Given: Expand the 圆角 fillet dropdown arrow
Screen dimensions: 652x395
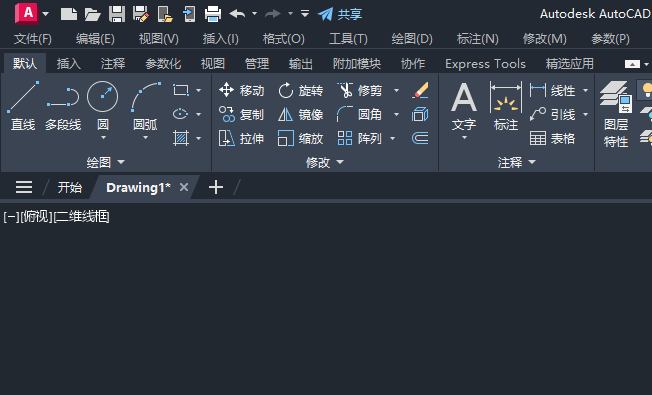Looking at the screenshot, I should point(396,114).
